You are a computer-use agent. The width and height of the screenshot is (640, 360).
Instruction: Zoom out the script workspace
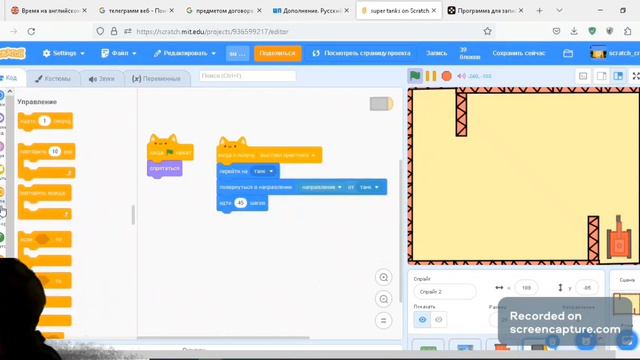tap(383, 299)
